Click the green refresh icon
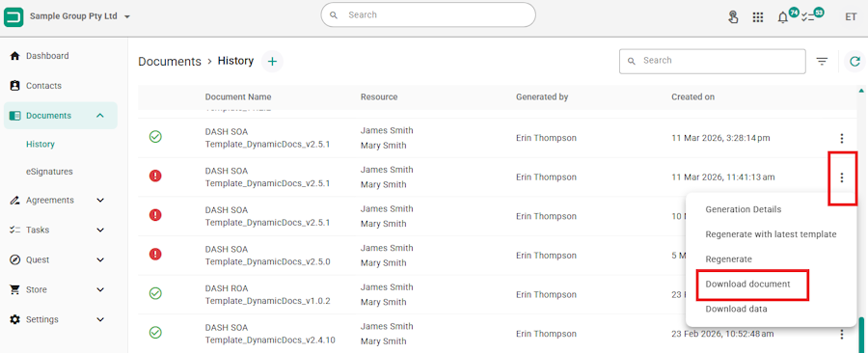 tap(855, 62)
